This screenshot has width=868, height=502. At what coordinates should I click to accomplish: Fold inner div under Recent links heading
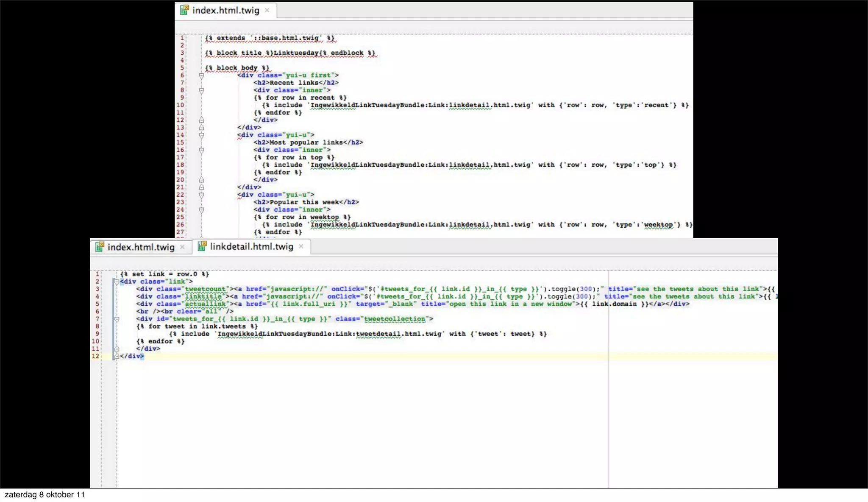[202, 90]
